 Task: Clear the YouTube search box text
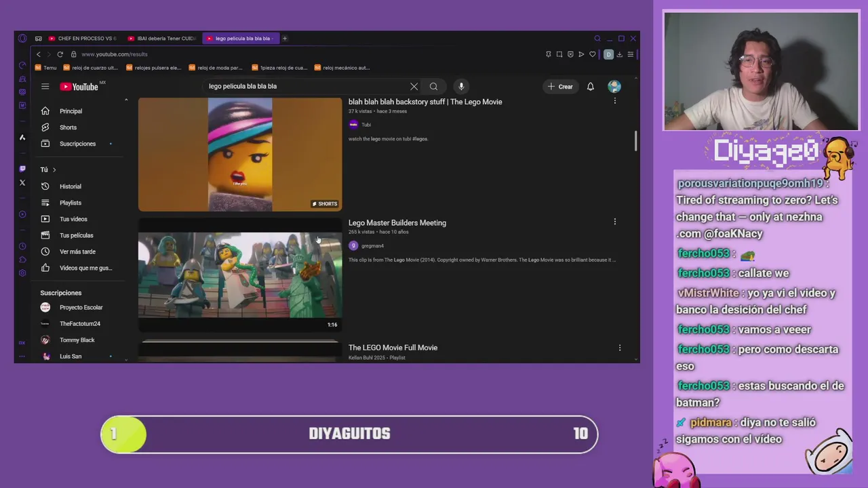point(414,86)
